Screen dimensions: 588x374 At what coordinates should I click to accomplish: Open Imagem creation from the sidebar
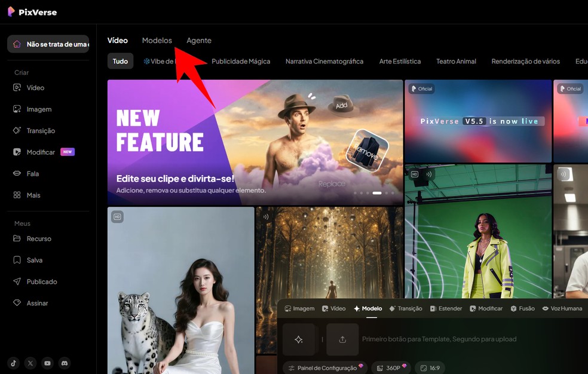click(32, 109)
